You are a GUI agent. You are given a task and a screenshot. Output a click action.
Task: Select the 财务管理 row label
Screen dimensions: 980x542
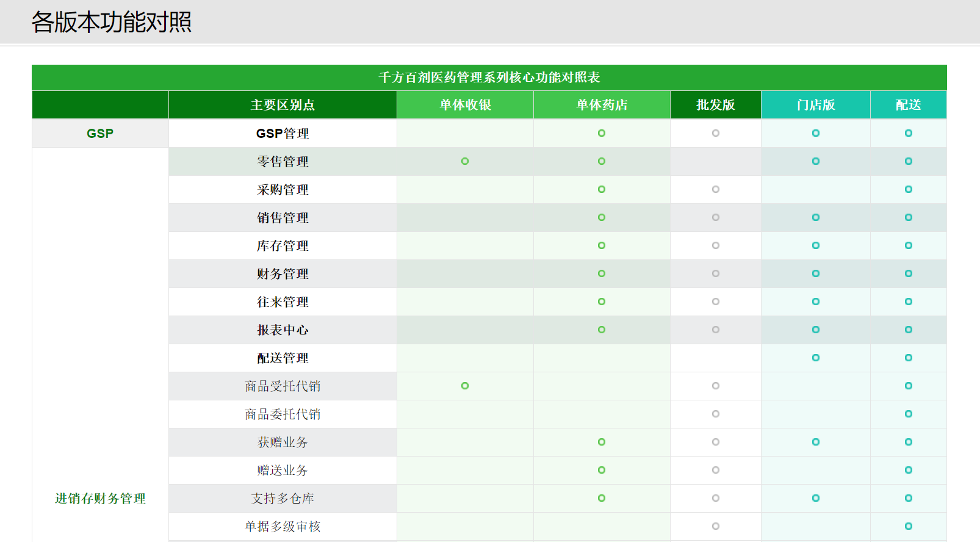click(x=283, y=274)
